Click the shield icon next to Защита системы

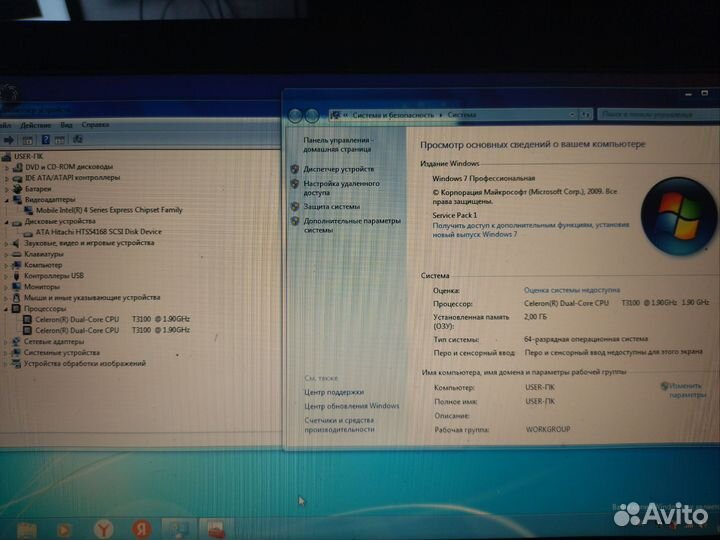click(x=295, y=207)
